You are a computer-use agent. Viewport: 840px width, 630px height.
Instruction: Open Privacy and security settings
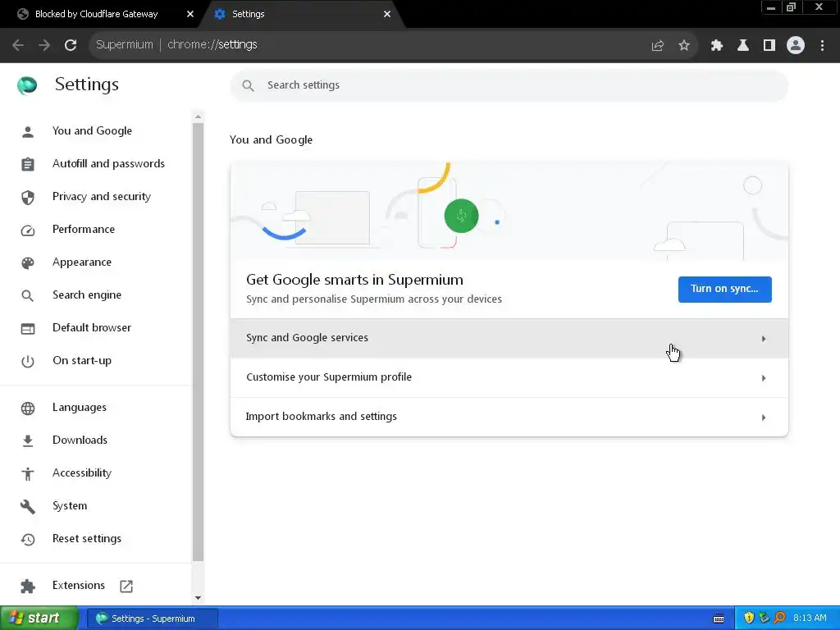click(101, 197)
